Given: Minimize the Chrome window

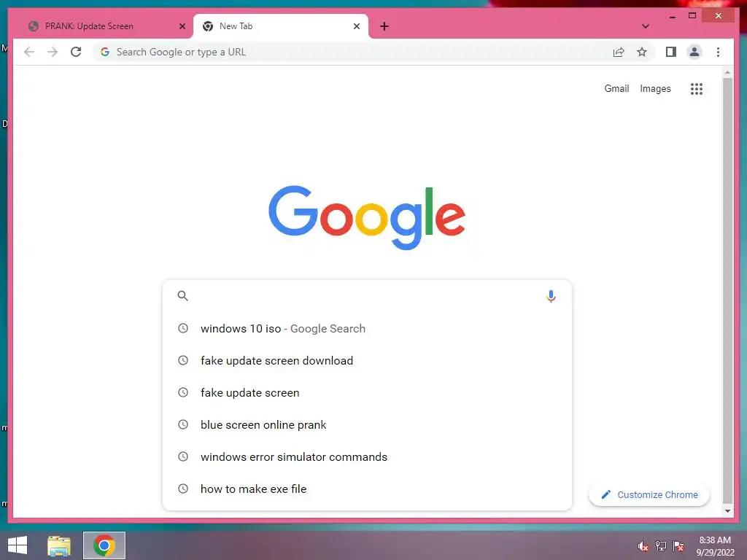Looking at the screenshot, I should click(x=672, y=16).
